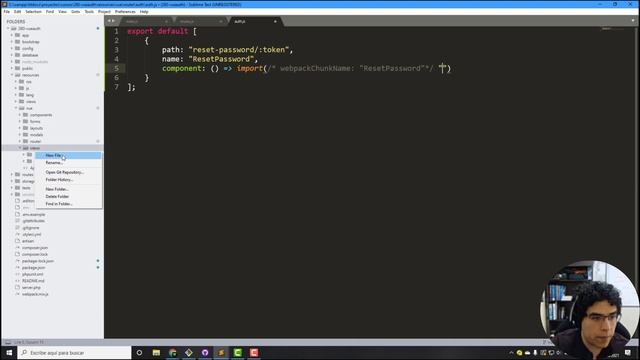The image size is (640, 360).
Task: Expand the router folder arrow
Action: [20, 141]
